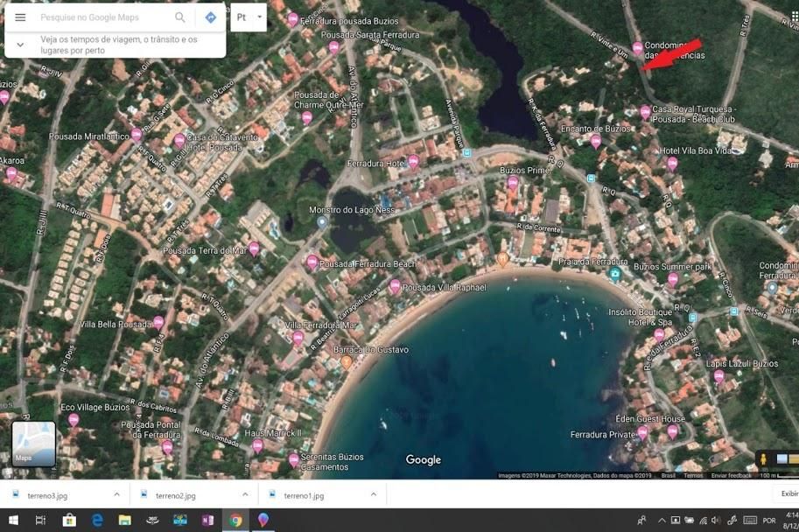Launch Microsoft Store from the taskbar
The width and height of the screenshot is (799, 532).
point(69,521)
